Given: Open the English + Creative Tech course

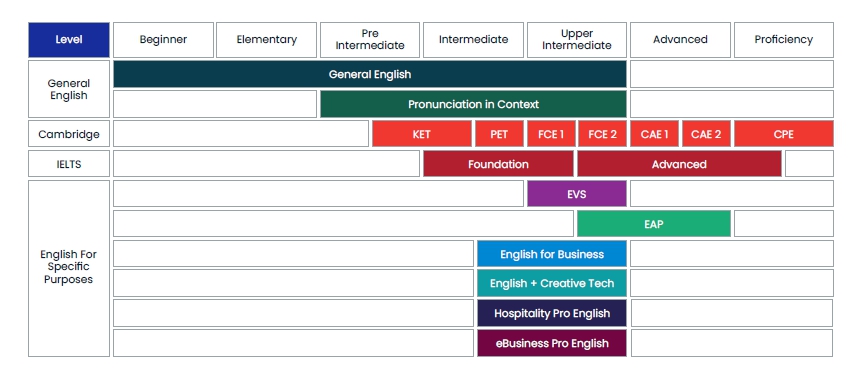Looking at the screenshot, I should tap(552, 283).
